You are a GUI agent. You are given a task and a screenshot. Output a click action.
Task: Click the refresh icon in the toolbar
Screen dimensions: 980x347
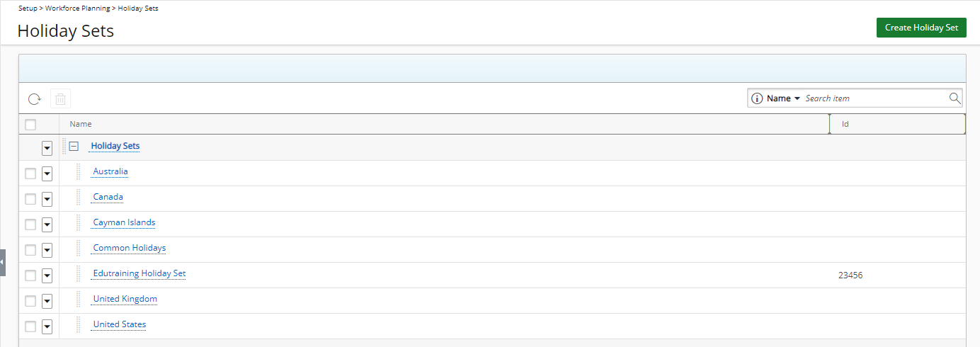coord(35,98)
